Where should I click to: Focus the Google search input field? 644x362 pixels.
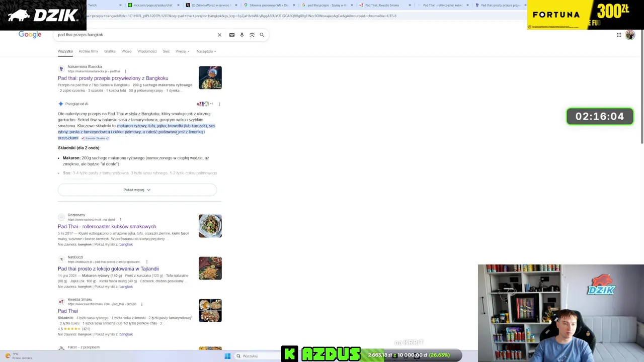tap(136, 35)
